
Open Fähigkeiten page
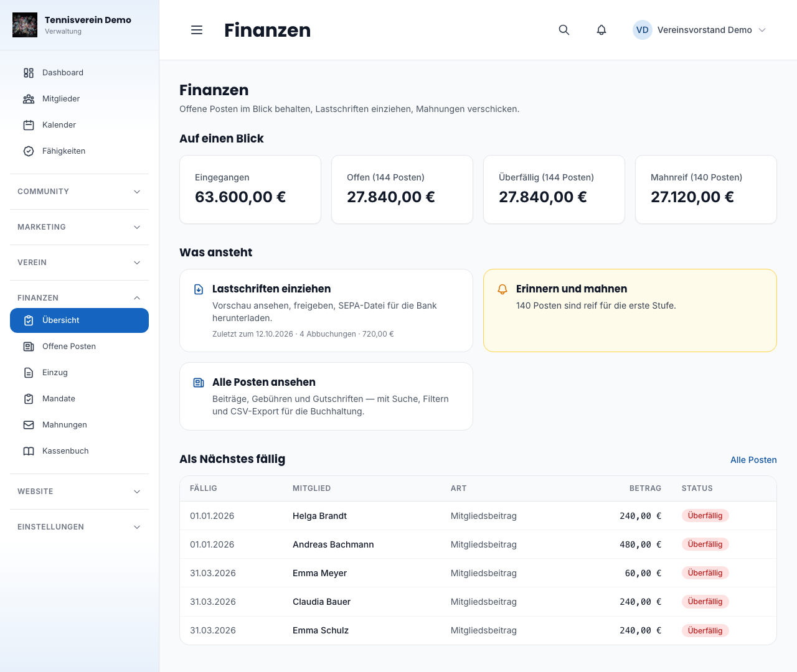click(79, 151)
